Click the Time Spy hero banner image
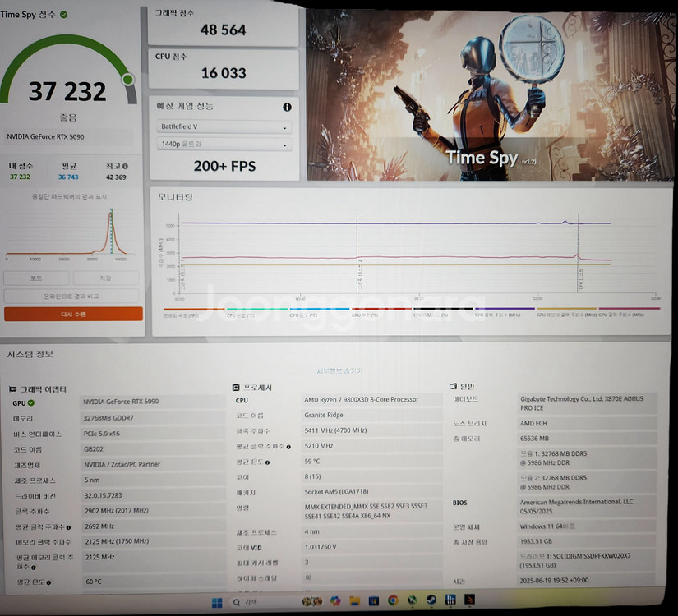Image resolution: width=678 pixels, height=616 pixels. pos(490,95)
